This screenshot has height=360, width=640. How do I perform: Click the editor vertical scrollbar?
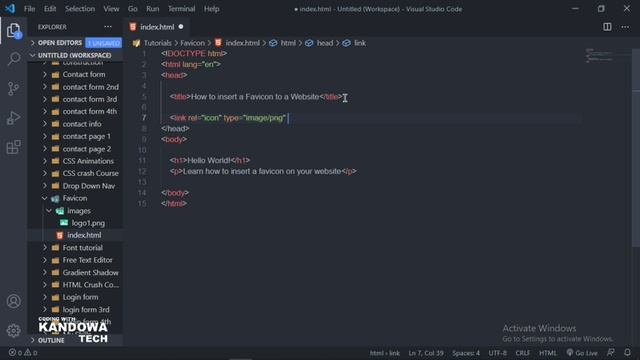click(636, 147)
